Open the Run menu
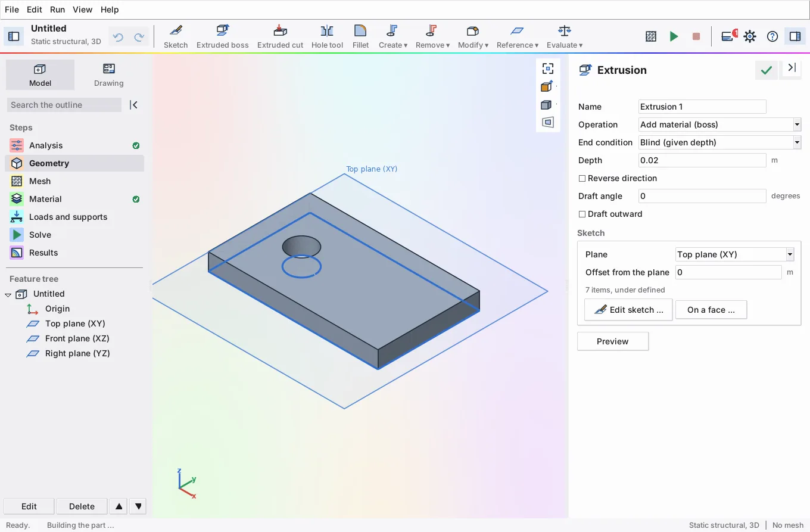 coord(57,10)
